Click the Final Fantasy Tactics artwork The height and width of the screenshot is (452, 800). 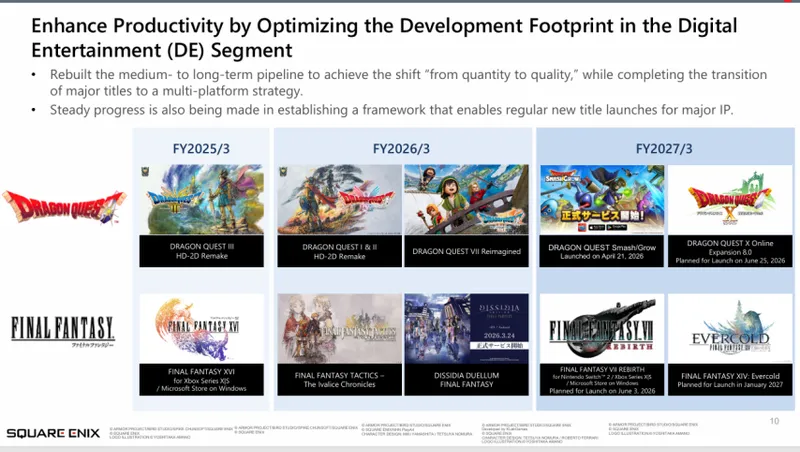pos(339,329)
